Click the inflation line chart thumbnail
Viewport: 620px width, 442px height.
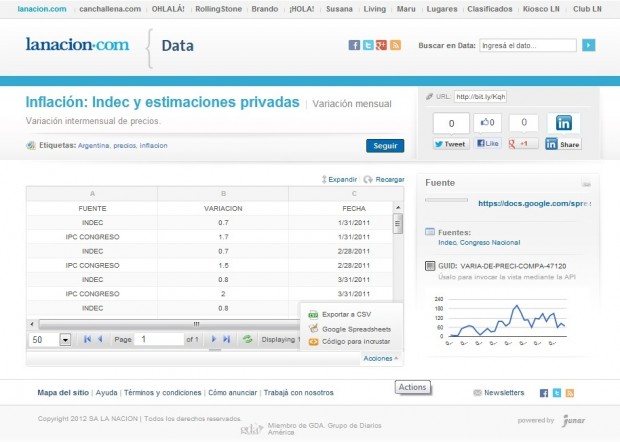pyautogui.click(x=501, y=321)
